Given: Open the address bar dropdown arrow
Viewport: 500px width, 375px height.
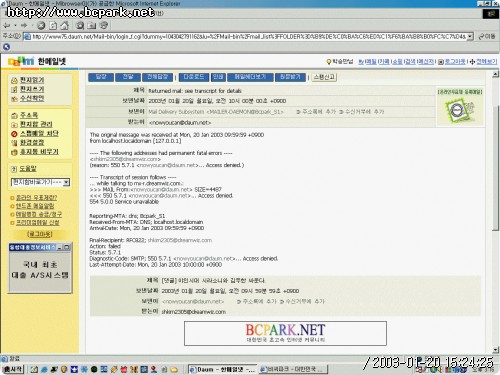Looking at the screenshot, I should point(470,36).
